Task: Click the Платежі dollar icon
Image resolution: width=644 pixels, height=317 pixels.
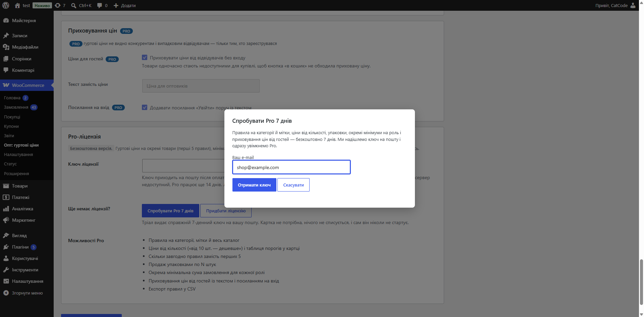Action: click(6, 197)
